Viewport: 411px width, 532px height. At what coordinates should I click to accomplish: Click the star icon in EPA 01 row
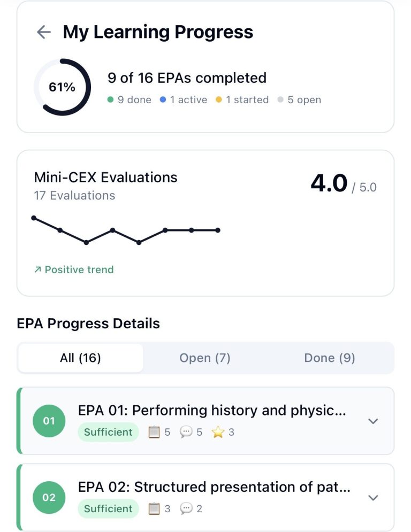(x=218, y=432)
